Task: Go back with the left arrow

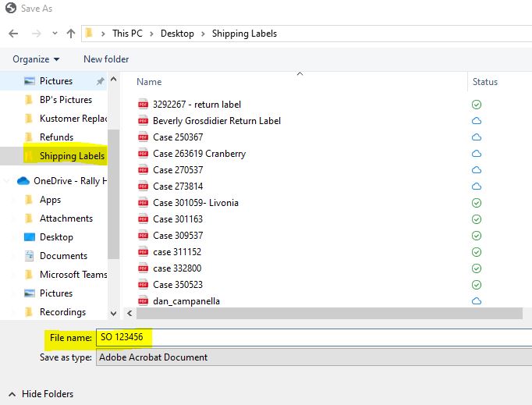Action: point(13,34)
